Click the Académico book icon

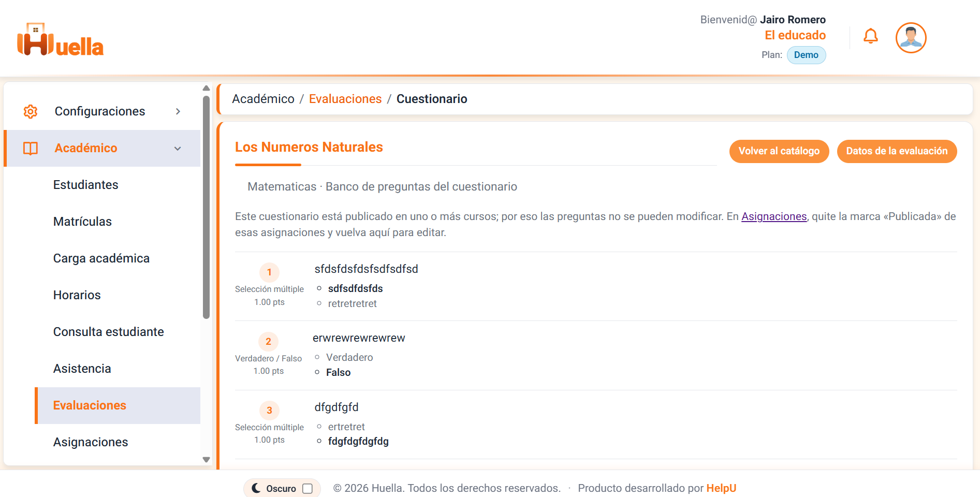point(31,148)
